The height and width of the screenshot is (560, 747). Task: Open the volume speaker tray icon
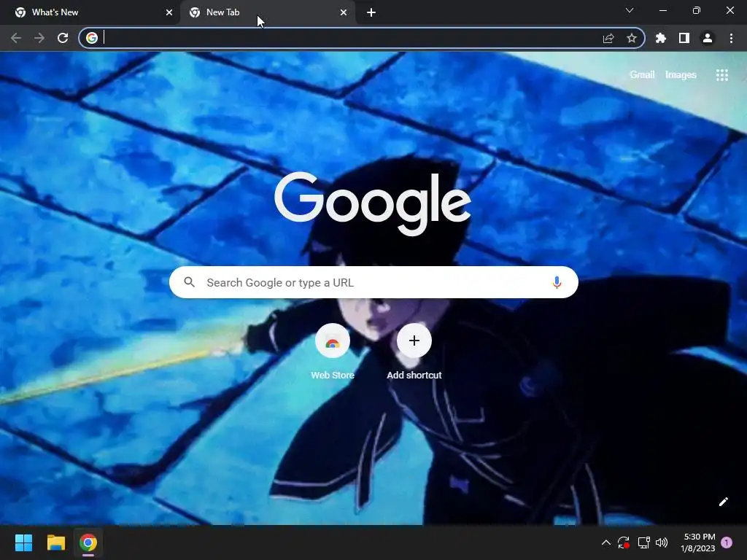click(x=662, y=542)
